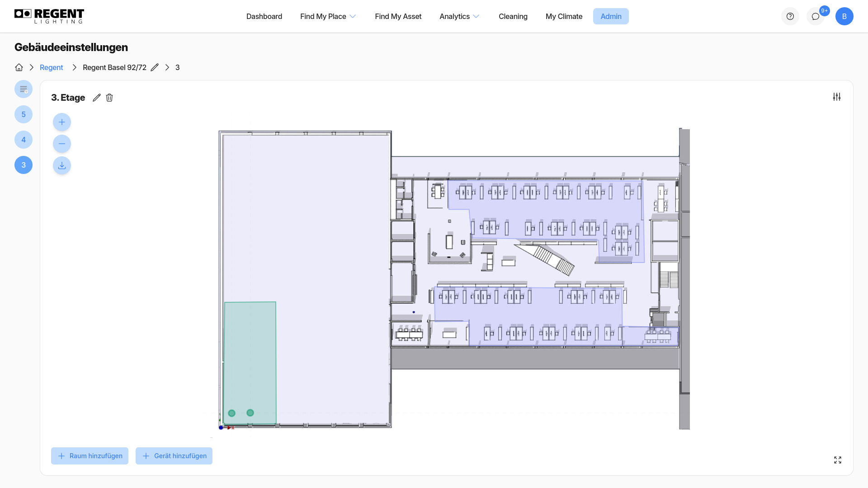Open the floor plan display settings sliders
Screen dimensions: 868x488
click(837, 97)
